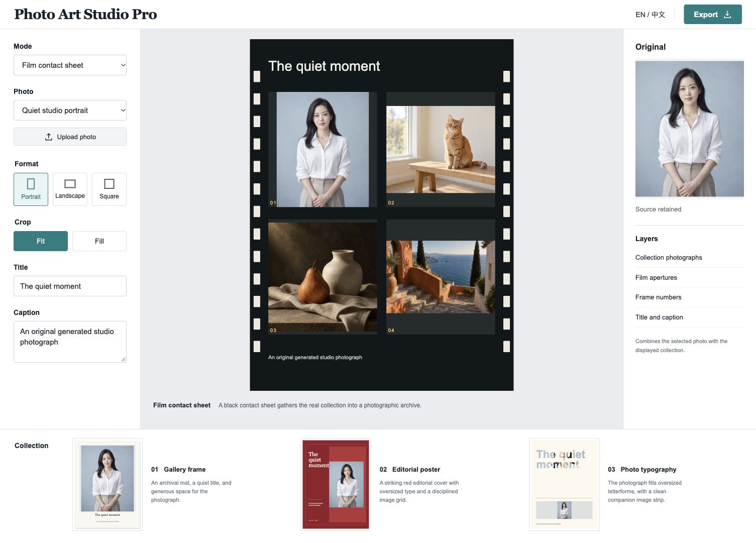Click the '03 Photo typography' title text
Screen dimensions: 756x543
(x=642, y=470)
